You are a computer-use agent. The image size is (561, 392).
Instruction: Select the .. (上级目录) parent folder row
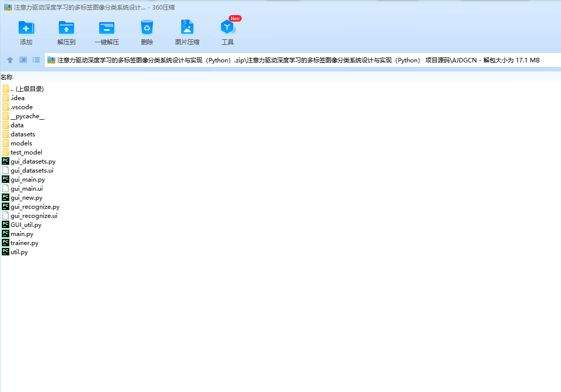[x=23, y=89]
